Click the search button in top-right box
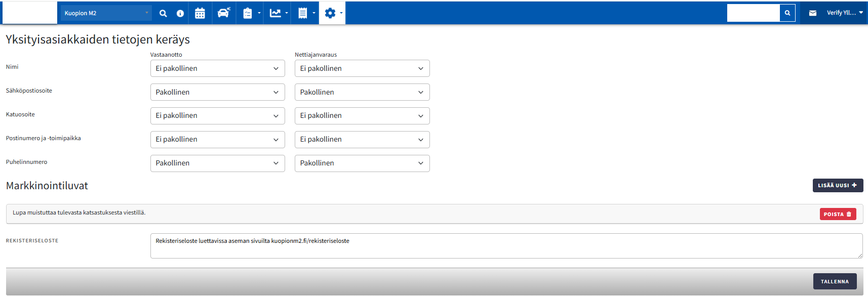Image resolution: width=868 pixels, height=297 pixels. (787, 13)
